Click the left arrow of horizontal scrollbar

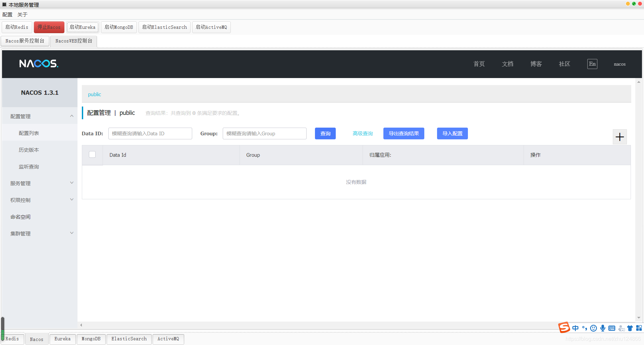pos(81,325)
